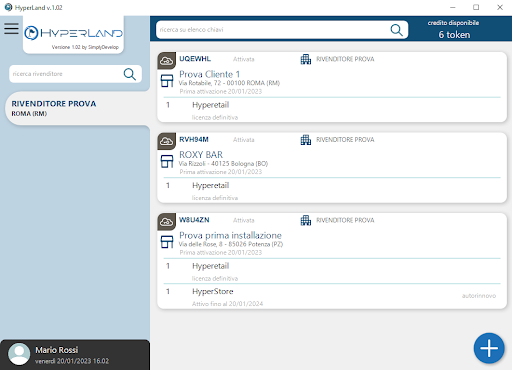512x370 pixels.
Task: Click building icon in RVH94M card
Action: pyautogui.click(x=306, y=140)
